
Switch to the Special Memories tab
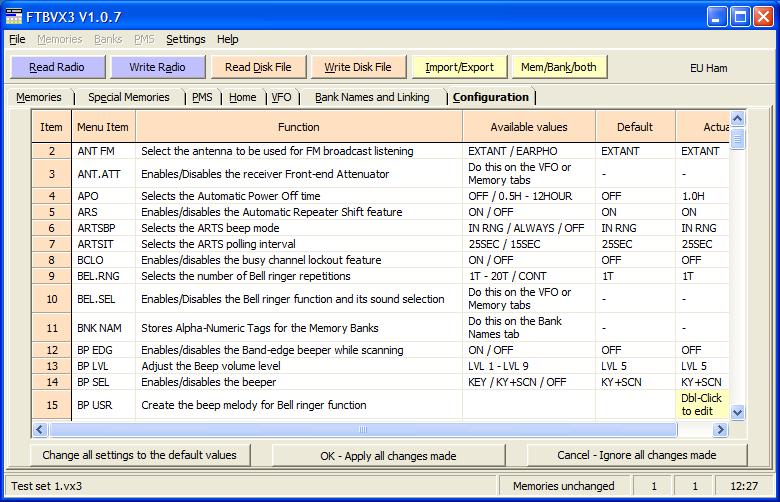click(x=128, y=97)
